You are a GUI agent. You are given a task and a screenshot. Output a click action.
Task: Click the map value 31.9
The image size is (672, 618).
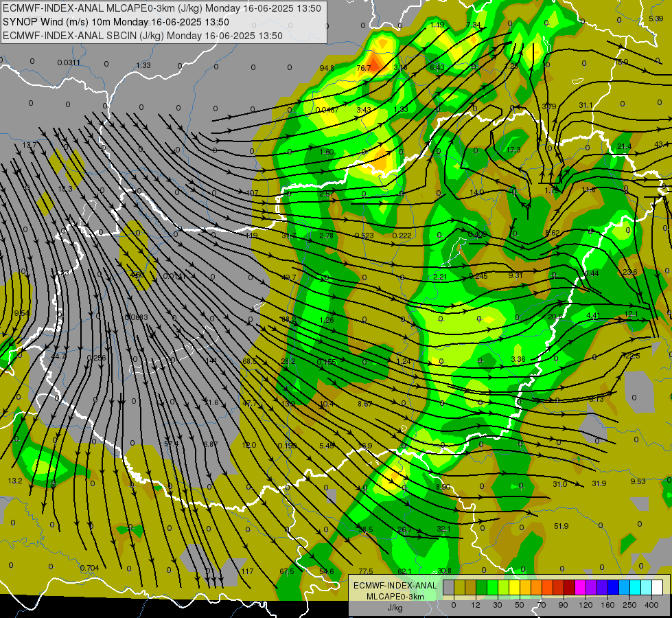point(599,483)
